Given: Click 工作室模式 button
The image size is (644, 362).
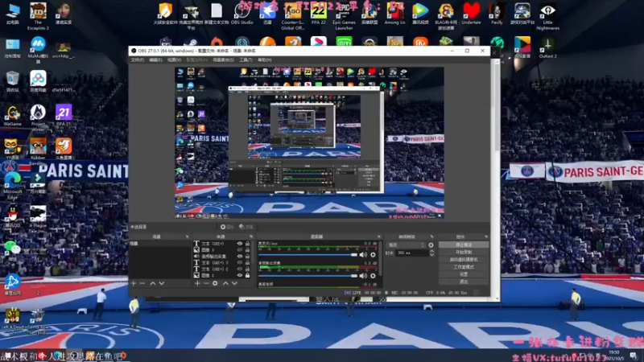Looking at the screenshot, I should coord(464,267).
